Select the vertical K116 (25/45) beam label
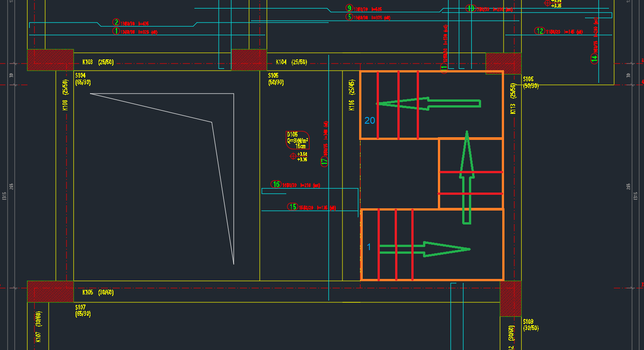The height and width of the screenshot is (350, 644). [352, 96]
